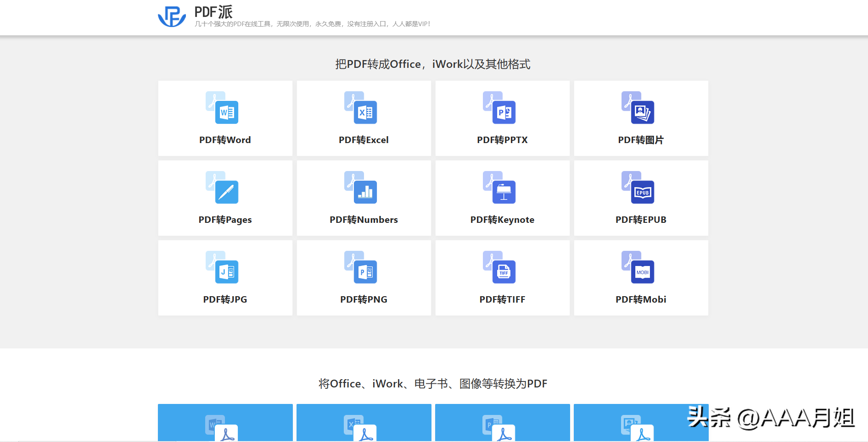Screen dimensions: 868x442
Task: Click the PDF to Excel icon
Action: pyautogui.click(x=361, y=108)
